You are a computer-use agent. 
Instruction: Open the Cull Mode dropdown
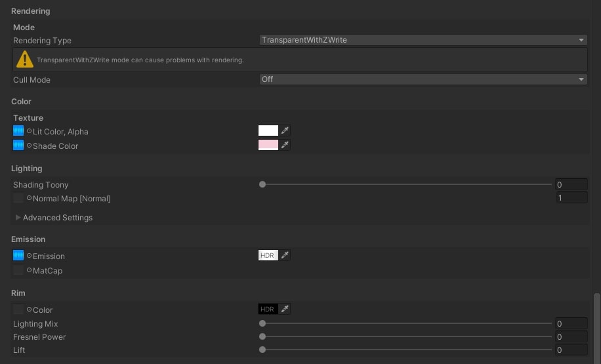click(x=423, y=79)
